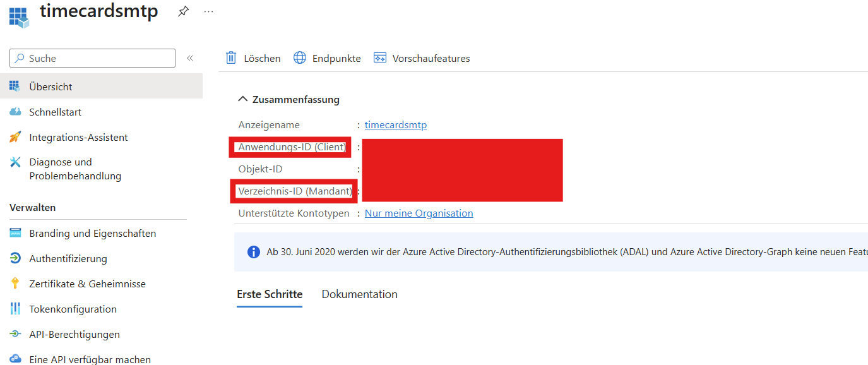Screen dimensions: 868x365
Task: Click the Anzeigename label
Action: point(269,125)
